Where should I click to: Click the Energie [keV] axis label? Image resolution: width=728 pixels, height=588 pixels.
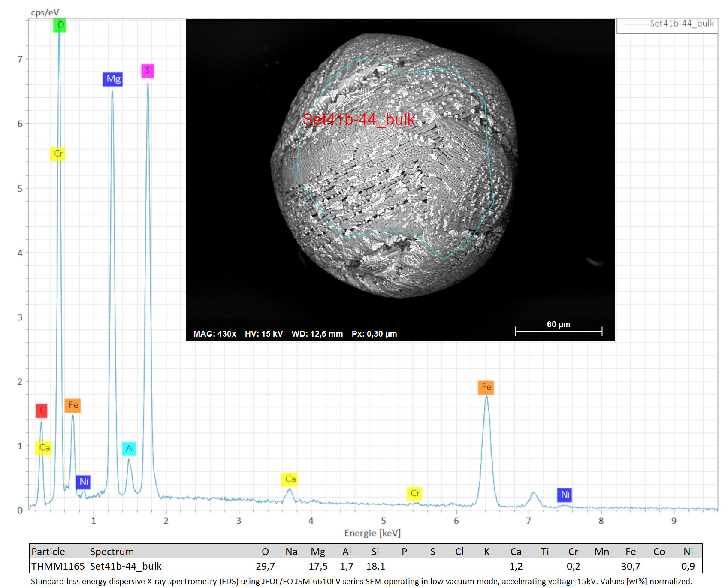[x=372, y=533]
